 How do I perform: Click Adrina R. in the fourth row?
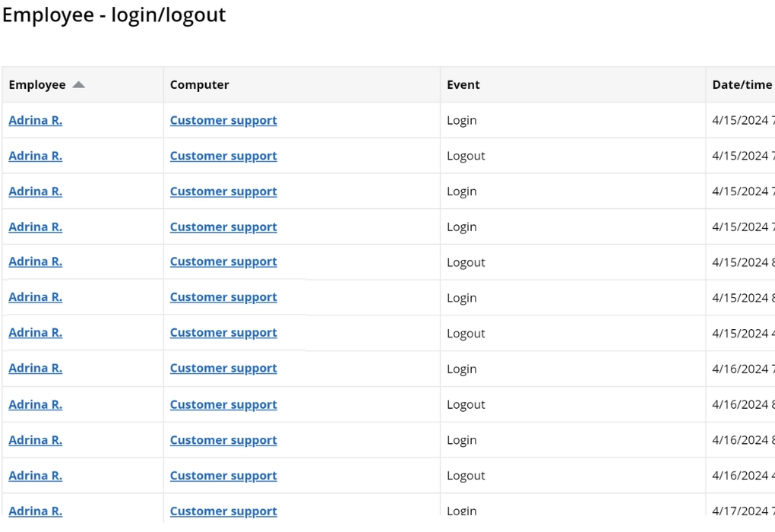tap(35, 226)
